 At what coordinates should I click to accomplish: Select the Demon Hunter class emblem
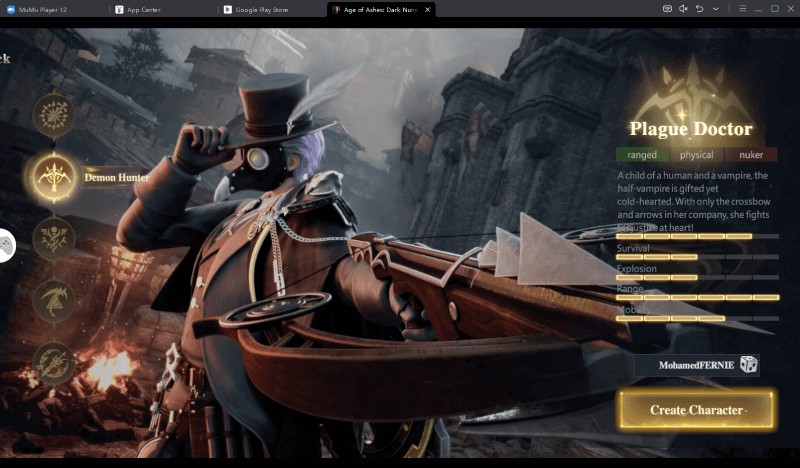click(x=54, y=178)
